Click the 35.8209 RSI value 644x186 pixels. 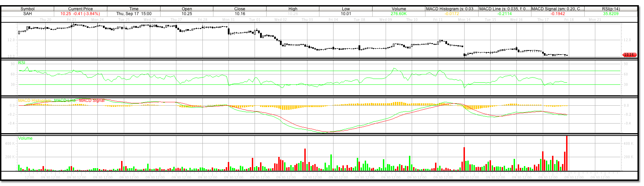pos(611,14)
